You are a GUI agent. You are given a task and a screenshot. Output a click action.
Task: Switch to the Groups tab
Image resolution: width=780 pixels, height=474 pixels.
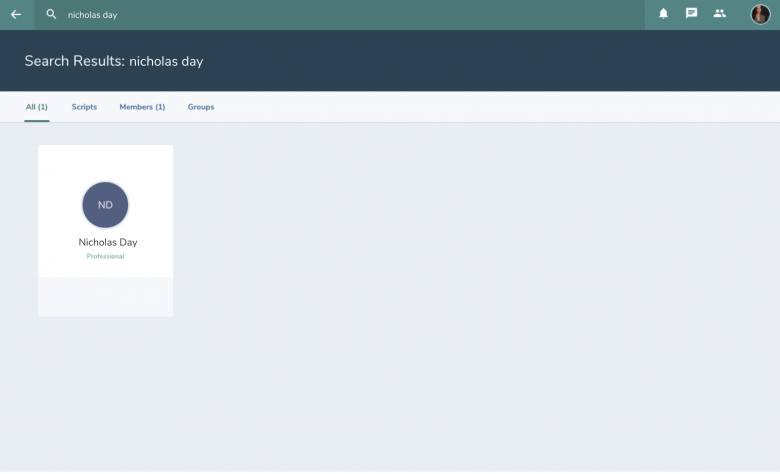tap(201, 107)
